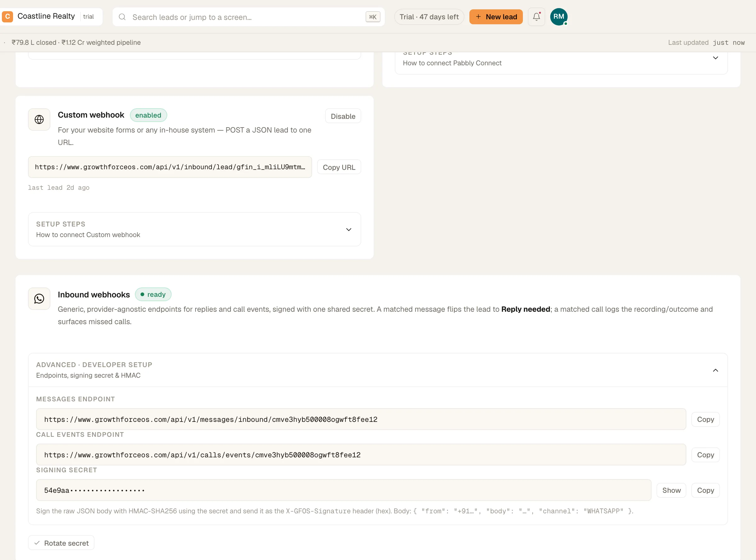Click the closed and weighted pipeline summary

(x=76, y=43)
